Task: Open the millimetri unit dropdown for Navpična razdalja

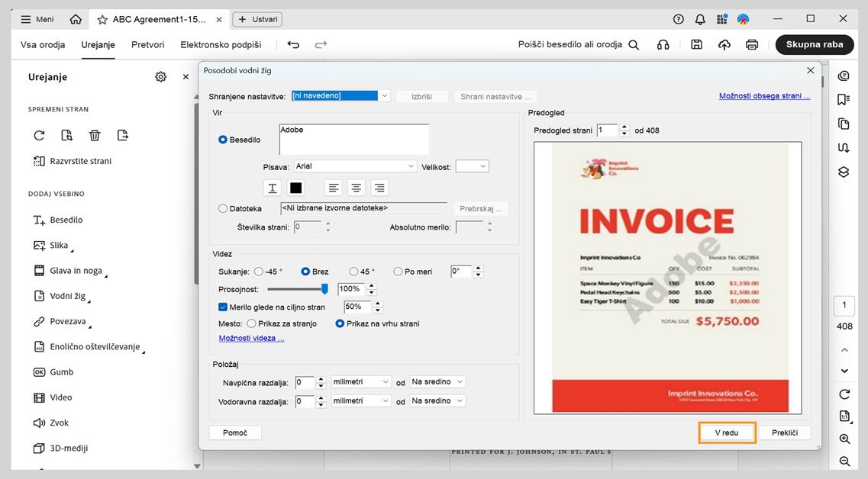Action: pos(386,381)
